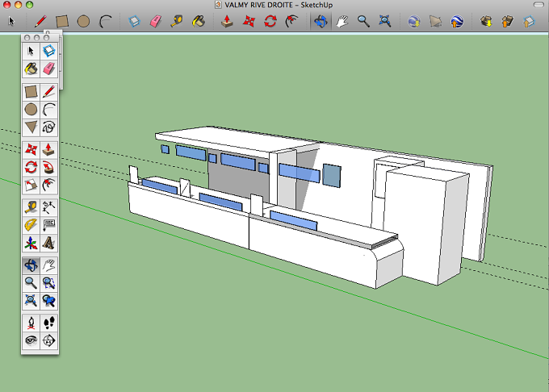Screen dimensions: 549x392
Task: Pick the Line pencil tool in main toolbar
Action: [x=40, y=21]
